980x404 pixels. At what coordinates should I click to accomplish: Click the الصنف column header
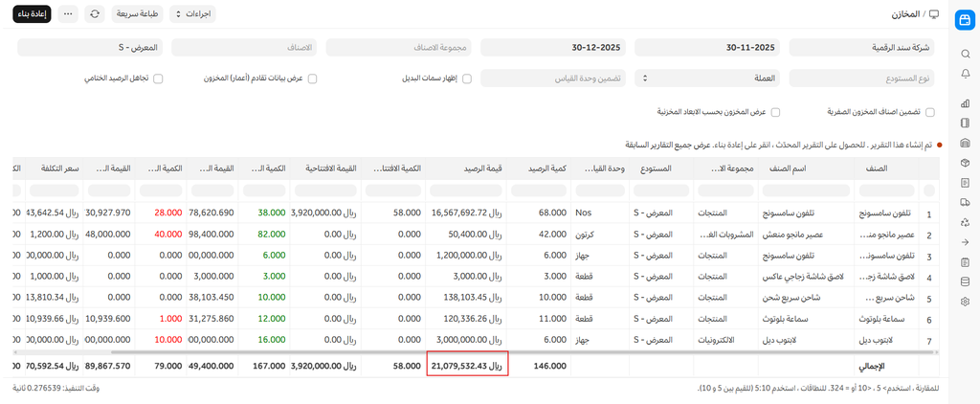click(875, 168)
